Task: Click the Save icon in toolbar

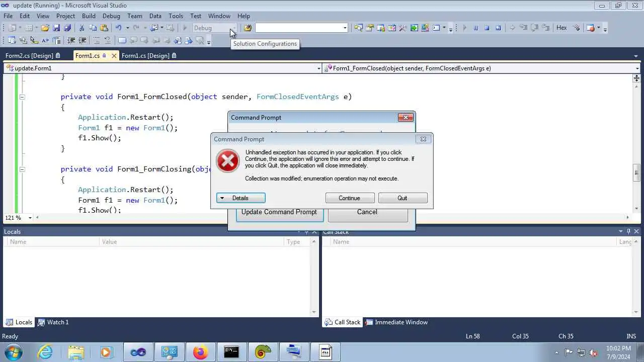Action: tap(56, 28)
